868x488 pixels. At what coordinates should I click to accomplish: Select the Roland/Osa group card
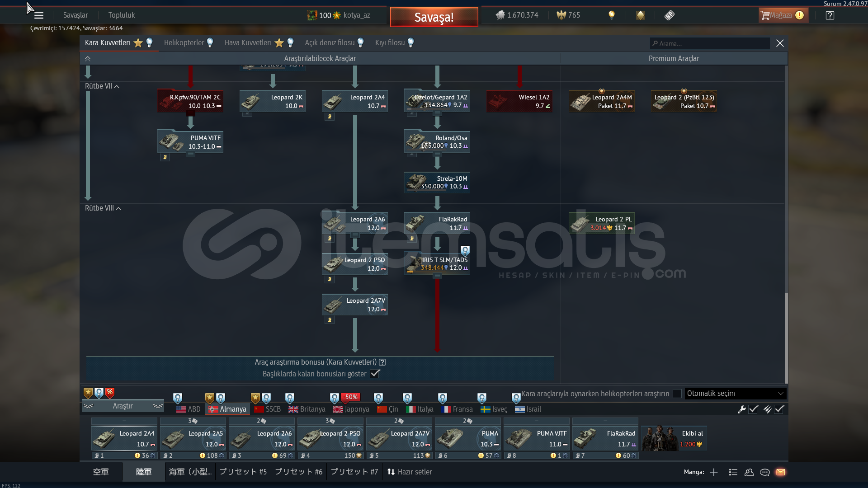437,142
